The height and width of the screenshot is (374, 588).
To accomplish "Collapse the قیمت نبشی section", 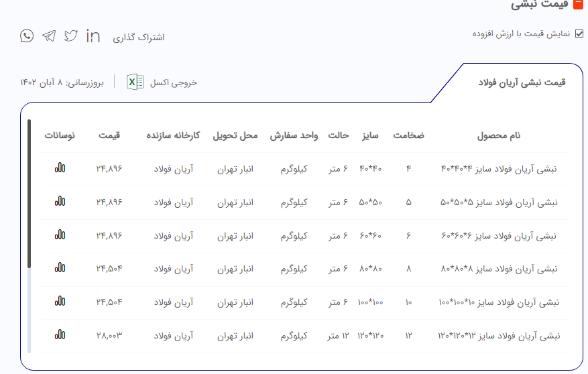I will (x=578, y=4).
